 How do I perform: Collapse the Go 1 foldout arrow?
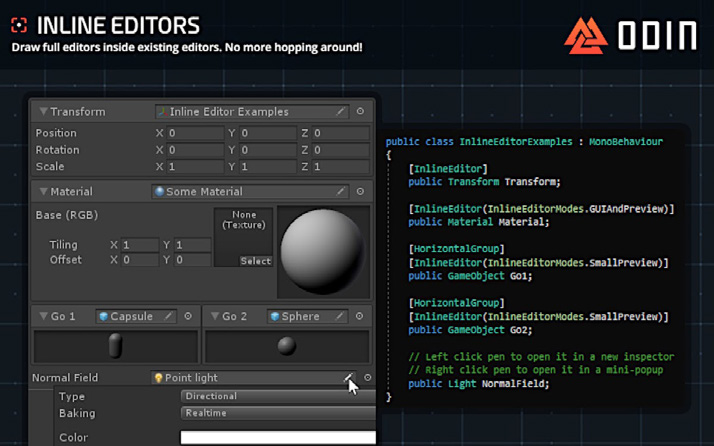point(43,316)
